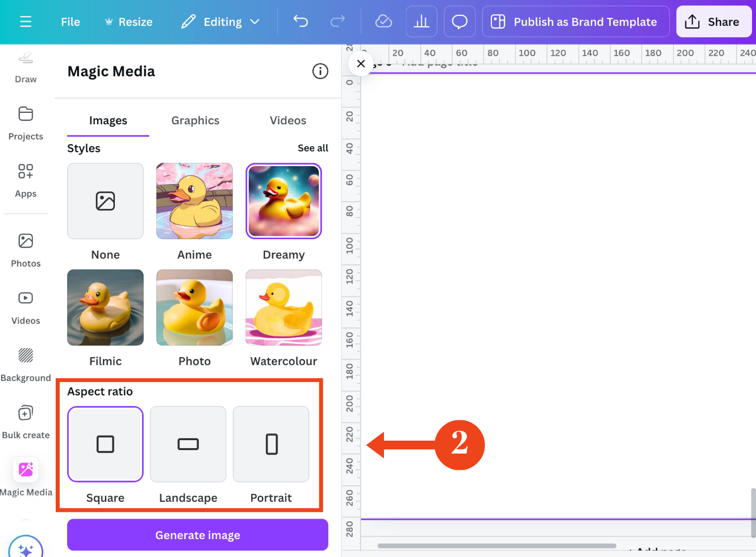Select the Anime style thumbnail
756x557 pixels.
point(194,201)
